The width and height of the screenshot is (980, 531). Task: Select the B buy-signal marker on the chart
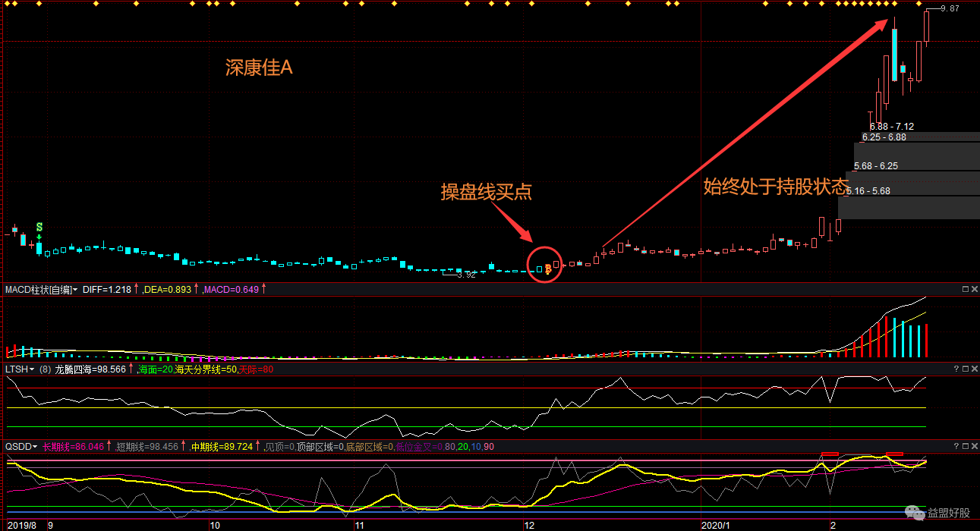click(x=548, y=269)
